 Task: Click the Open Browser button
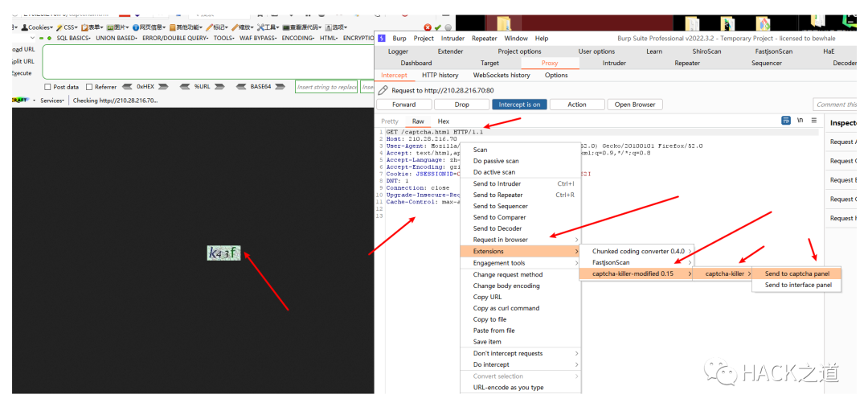point(634,105)
